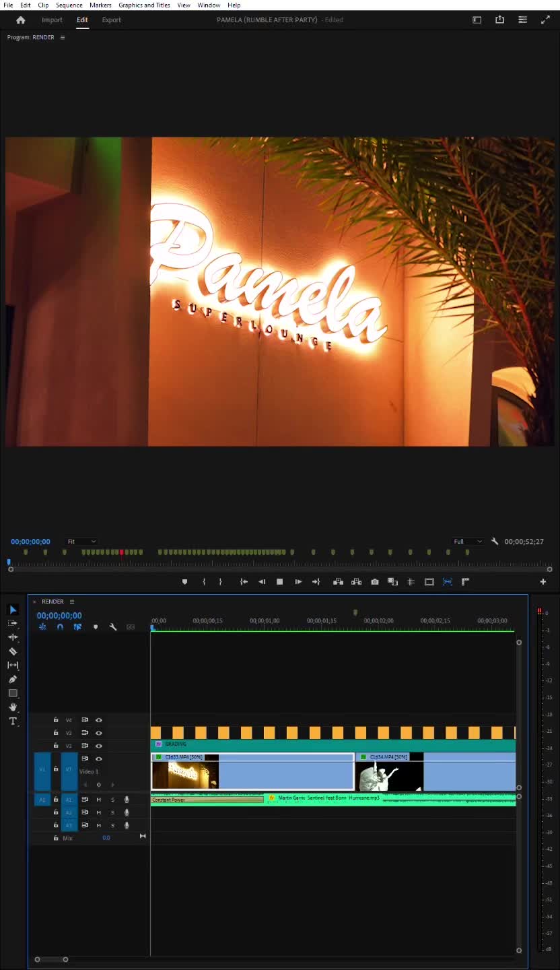Screen dimensions: 560x970
Task: Switch to the Export workspace tab
Action: [112, 20]
